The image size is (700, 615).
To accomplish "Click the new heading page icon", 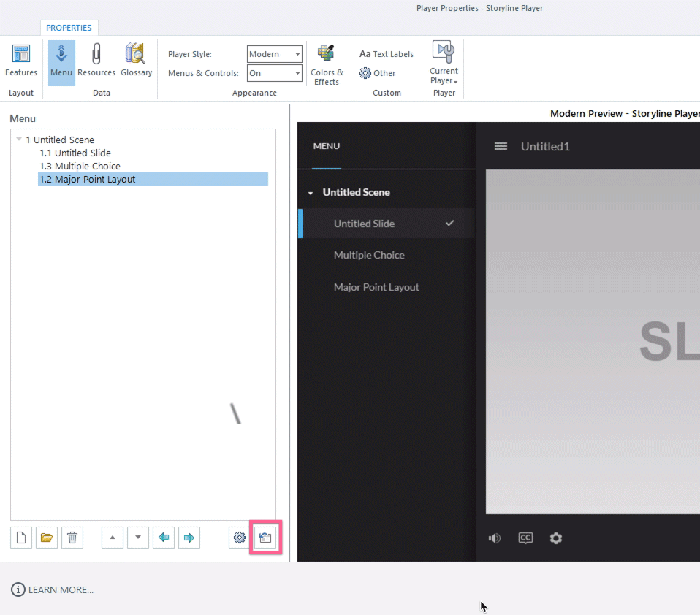I will [x=21, y=538].
